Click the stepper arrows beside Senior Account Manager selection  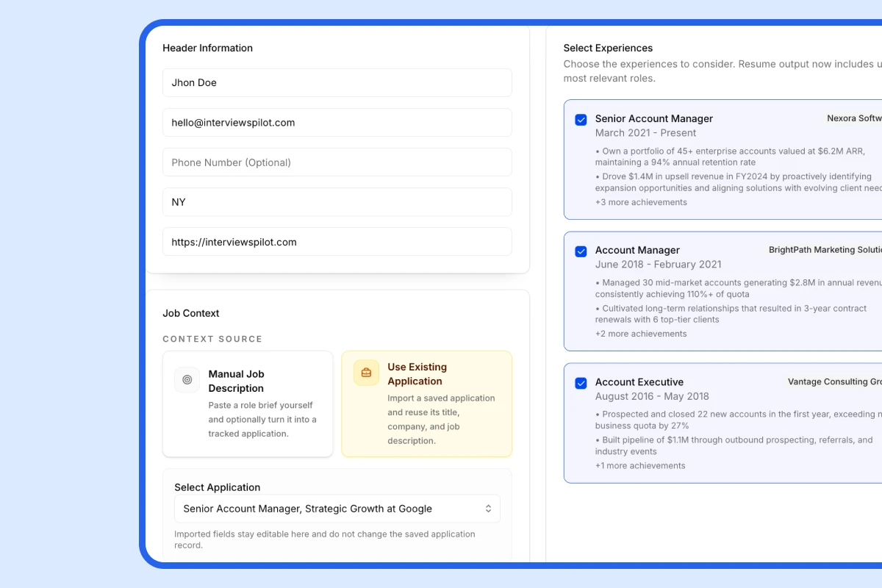point(488,508)
